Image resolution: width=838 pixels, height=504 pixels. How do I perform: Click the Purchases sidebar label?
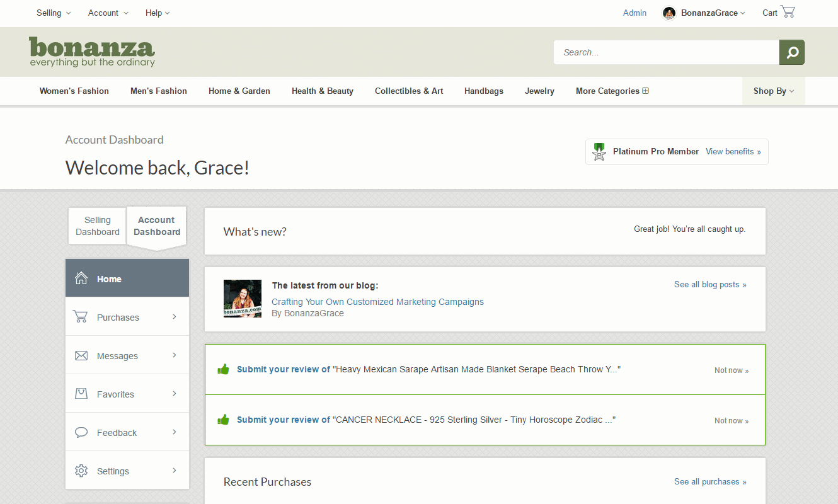click(118, 318)
